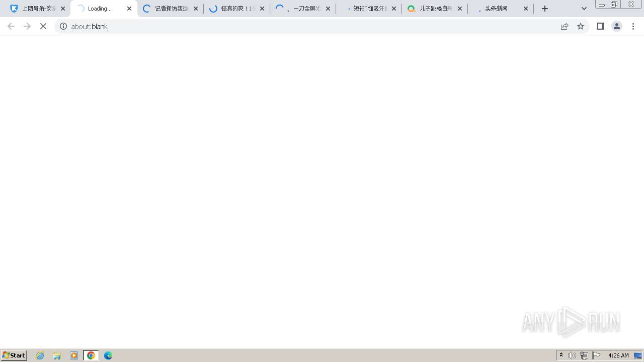The image size is (644, 362).
Task: Go back to previous page
Action: (x=11, y=26)
